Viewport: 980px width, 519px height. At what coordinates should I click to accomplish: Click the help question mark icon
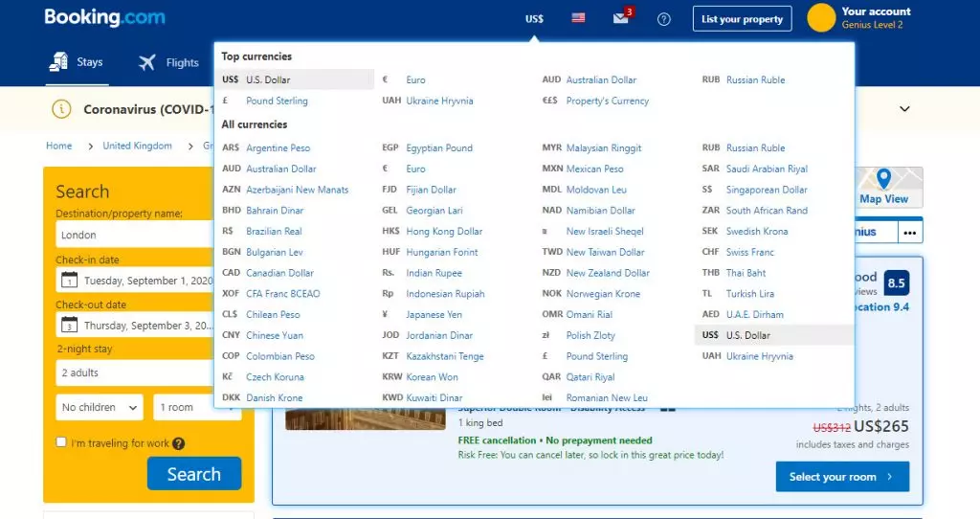[664, 19]
